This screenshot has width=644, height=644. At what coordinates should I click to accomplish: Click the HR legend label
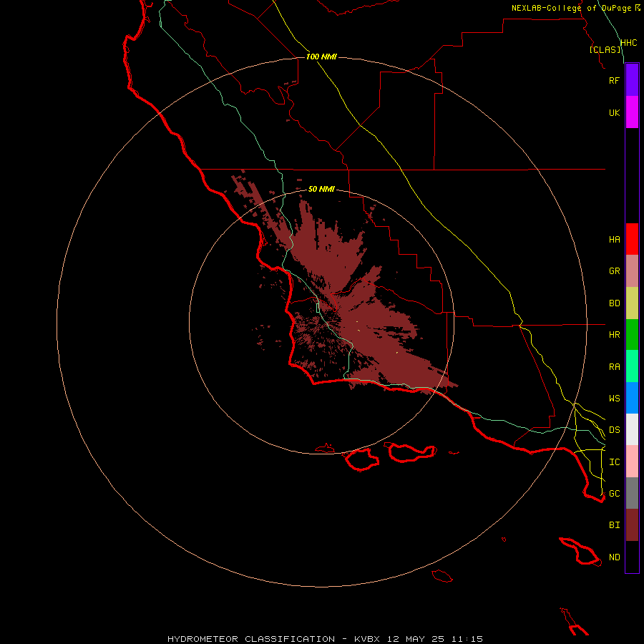614,335
